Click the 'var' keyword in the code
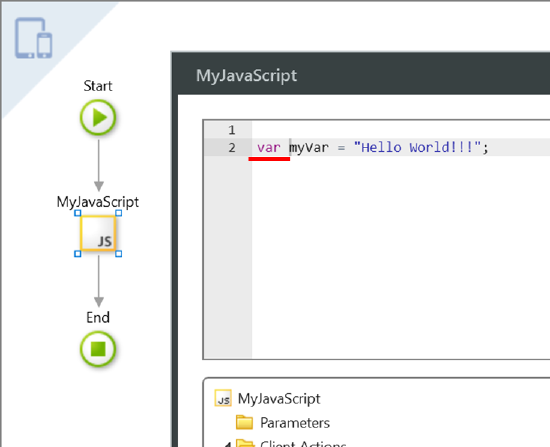This screenshot has width=550, height=447. tap(269, 148)
